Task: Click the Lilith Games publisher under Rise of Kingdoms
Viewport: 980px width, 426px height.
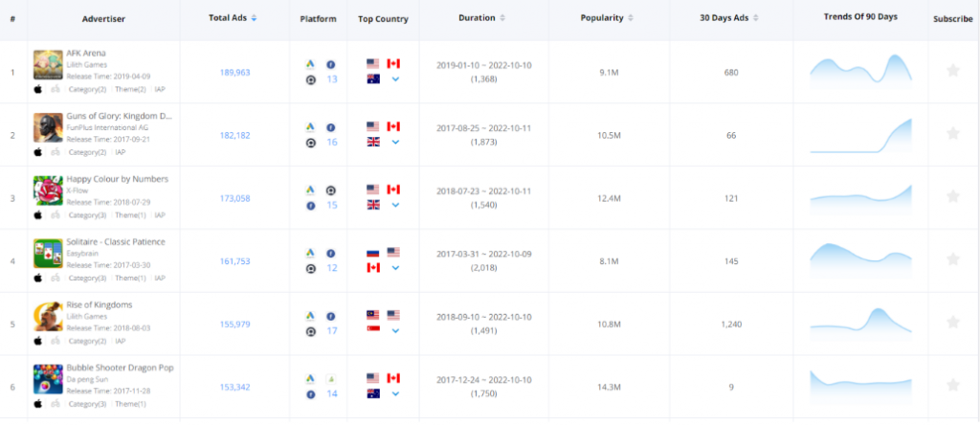Action: click(87, 317)
